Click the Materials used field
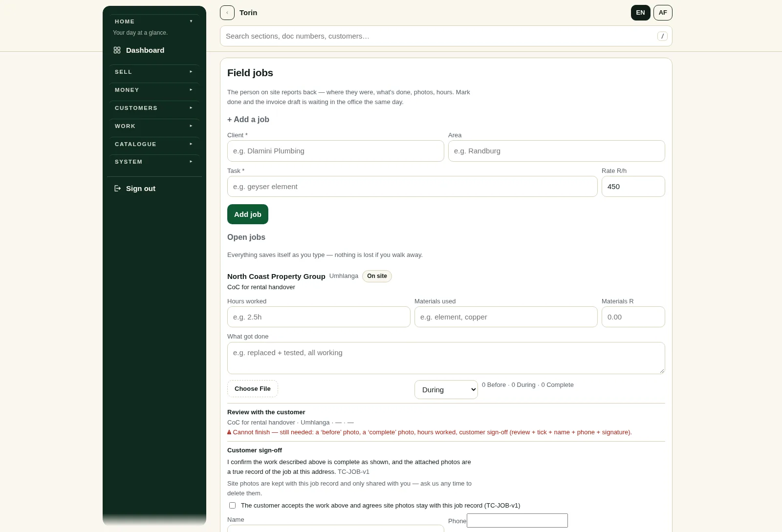This screenshot has width=782, height=532. [506, 317]
